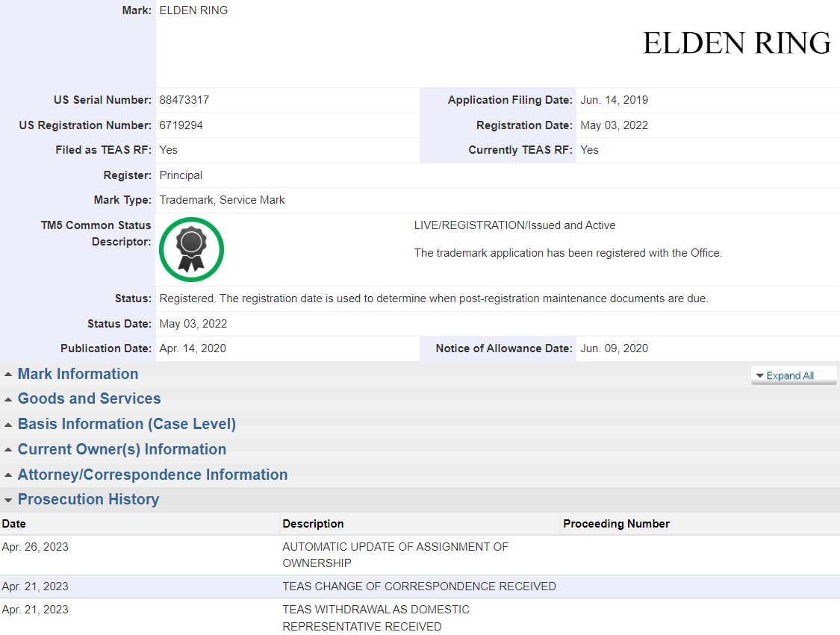Expand the Mark Information section
Image resolution: width=840 pixels, height=635 pixels.
pos(78,374)
